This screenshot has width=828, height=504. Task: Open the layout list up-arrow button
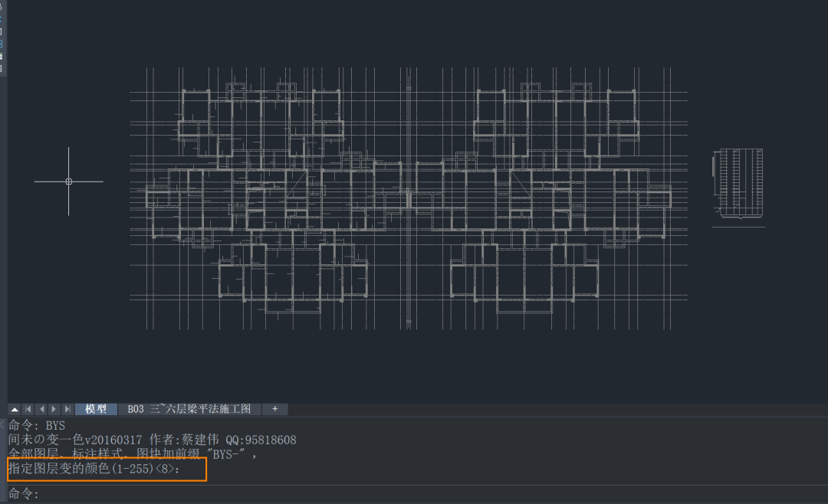tap(15, 410)
